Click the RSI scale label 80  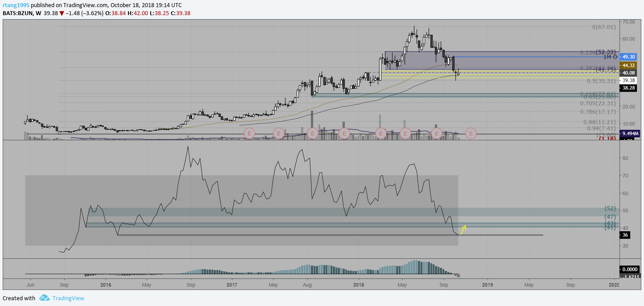click(625, 158)
